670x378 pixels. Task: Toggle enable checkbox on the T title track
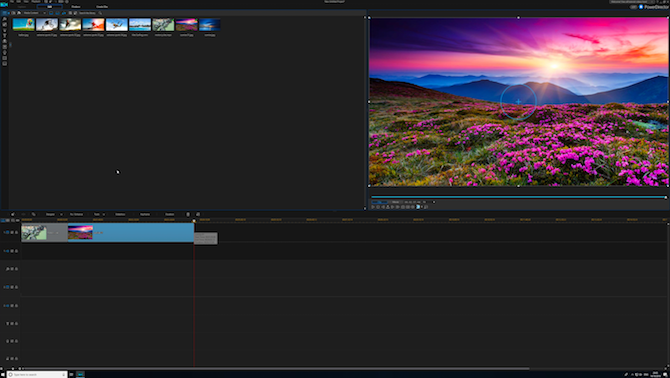(x=12, y=323)
